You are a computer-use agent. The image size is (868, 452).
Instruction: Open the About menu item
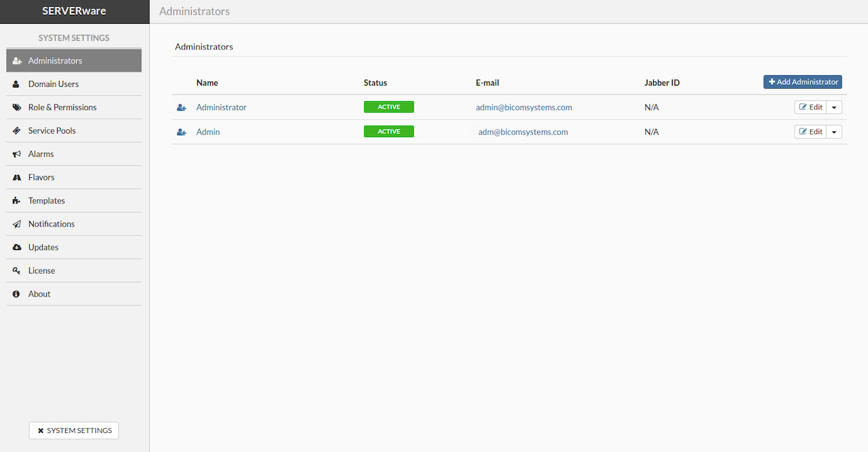[x=39, y=294]
